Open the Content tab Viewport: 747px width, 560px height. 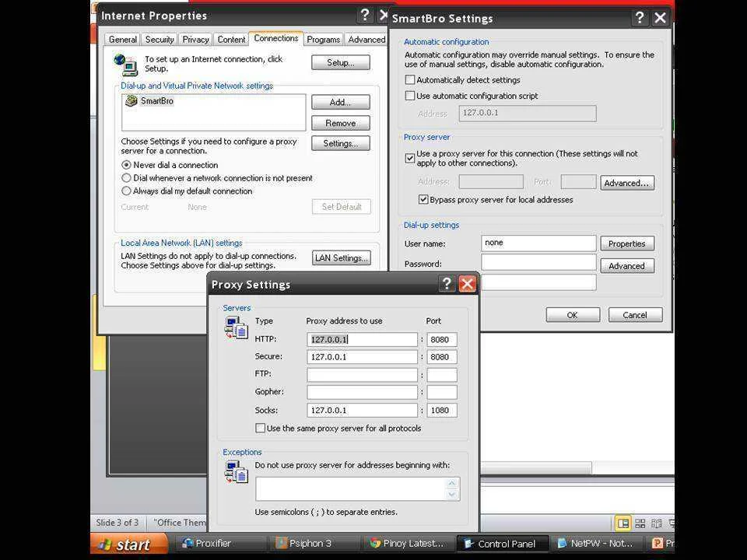[x=231, y=40]
